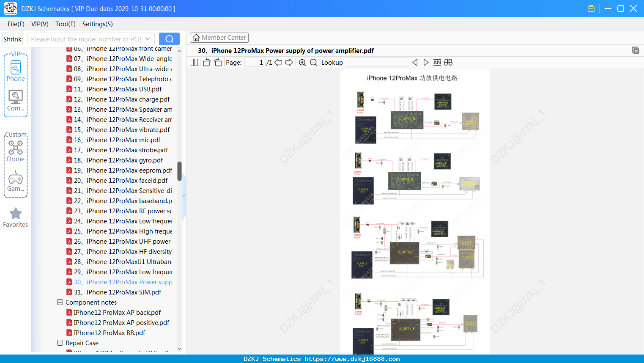Open 21、iPhone 12ProMax Sensitive file
The image size is (644, 363).
coord(123,191)
